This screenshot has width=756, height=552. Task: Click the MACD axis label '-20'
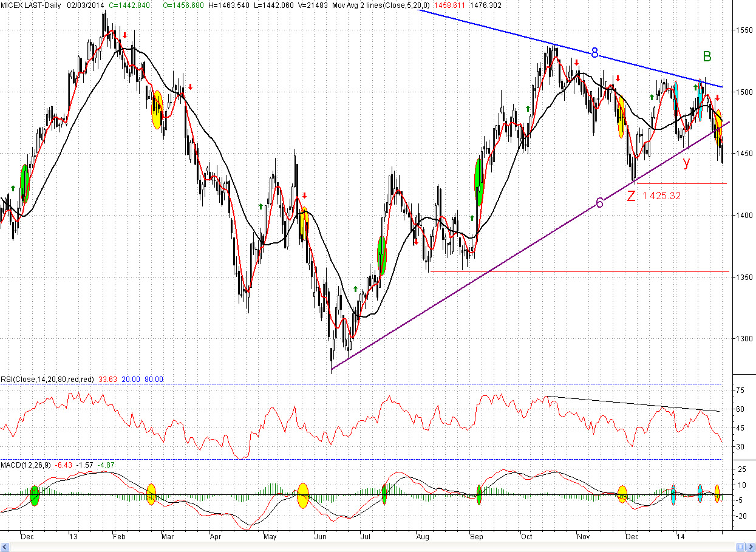(x=742, y=516)
